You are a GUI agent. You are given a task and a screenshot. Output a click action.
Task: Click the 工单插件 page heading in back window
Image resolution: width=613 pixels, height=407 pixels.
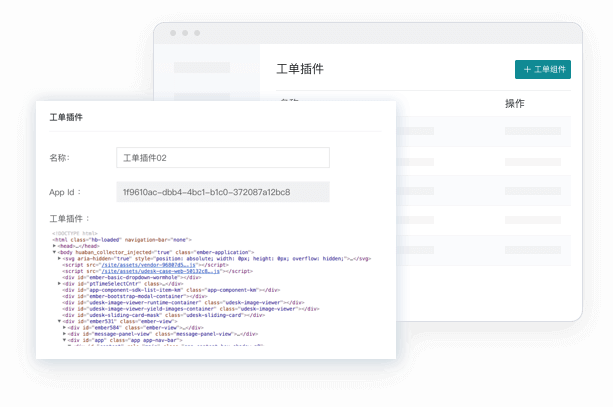[300, 69]
